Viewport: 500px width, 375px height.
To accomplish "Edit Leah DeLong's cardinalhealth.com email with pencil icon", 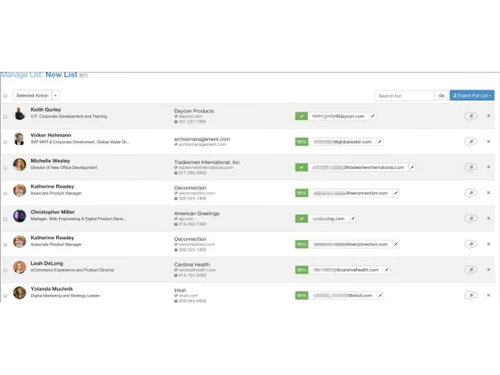I will tap(387, 270).
